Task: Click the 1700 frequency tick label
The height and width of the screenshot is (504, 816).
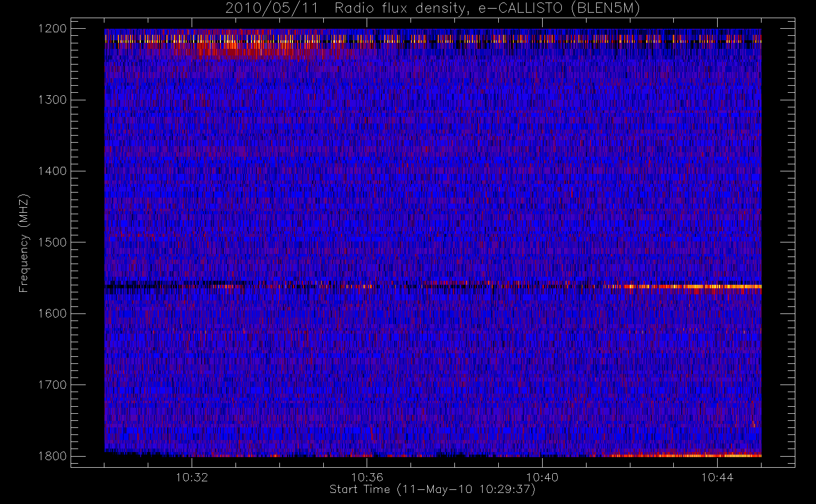Action: 52,385
